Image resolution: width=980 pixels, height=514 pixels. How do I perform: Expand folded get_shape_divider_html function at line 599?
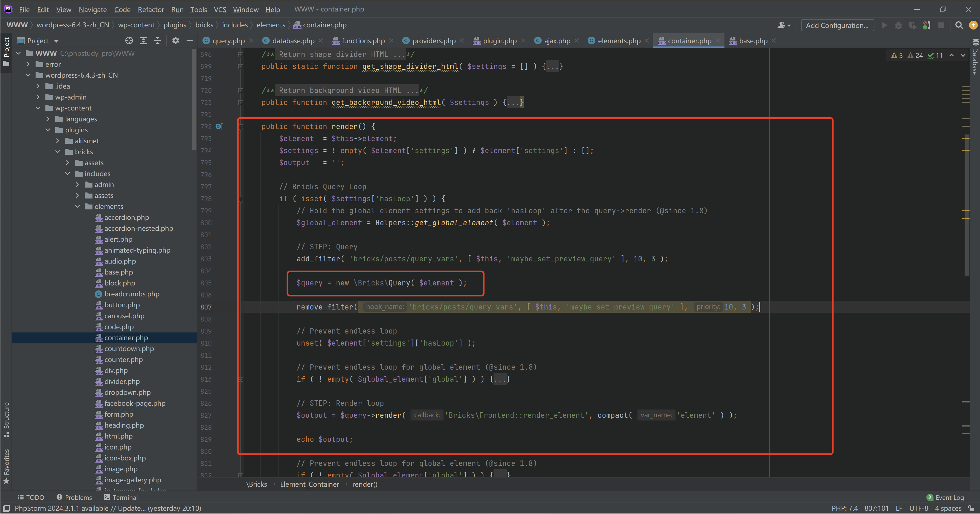241,66
